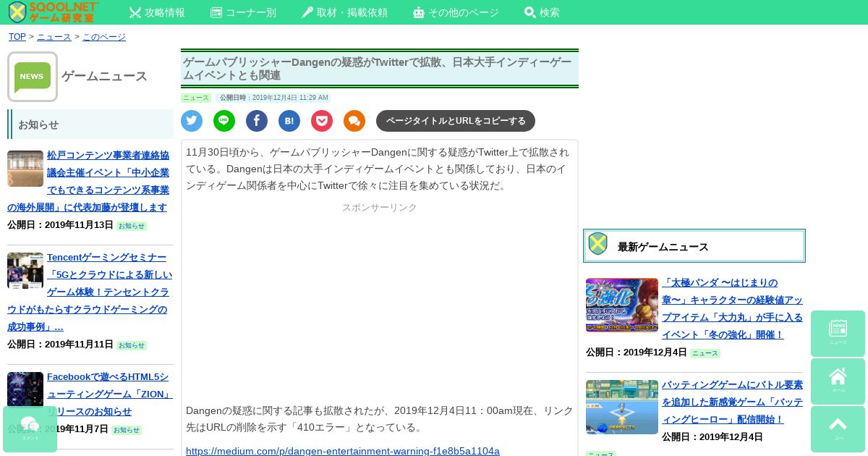Open the 太極パンダ 冬の強化 news link
This screenshot has height=456, width=868.
coord(732,308)
